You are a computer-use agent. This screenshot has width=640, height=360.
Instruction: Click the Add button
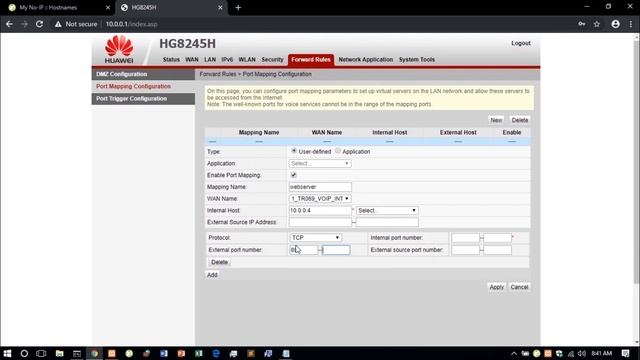coord(212,275)
